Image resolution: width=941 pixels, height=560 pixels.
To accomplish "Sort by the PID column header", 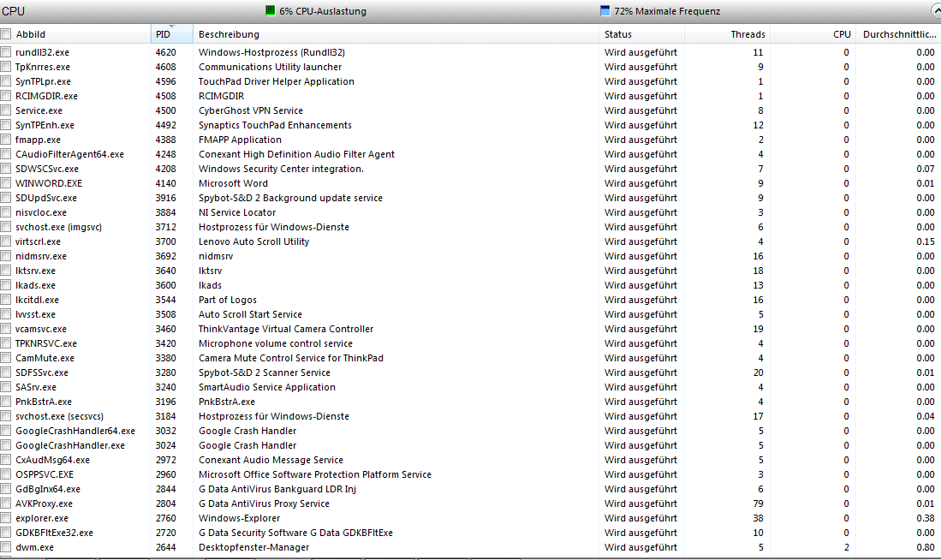I will pos(171,34).
